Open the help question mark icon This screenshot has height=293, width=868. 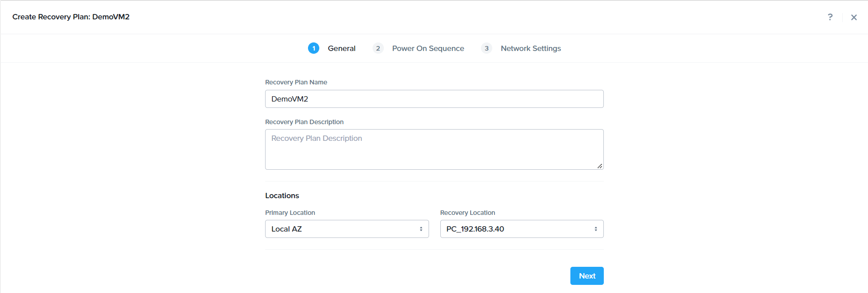pos(830,17)
